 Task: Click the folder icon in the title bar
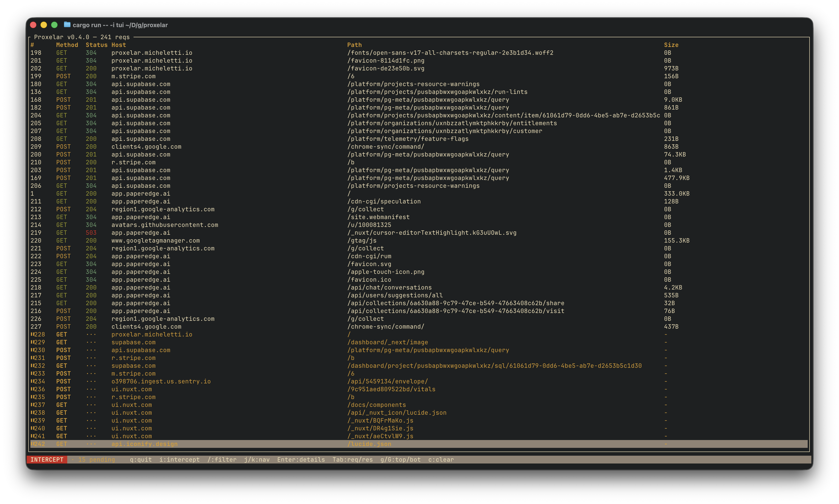pyautogui.click(x=67, y=25)
